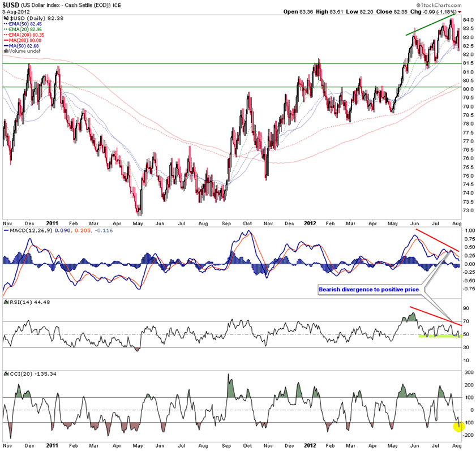Click the candlestick icon beside $USD (Daily)
The height and width of the screenshot is (451, 476).
point(6,19)
